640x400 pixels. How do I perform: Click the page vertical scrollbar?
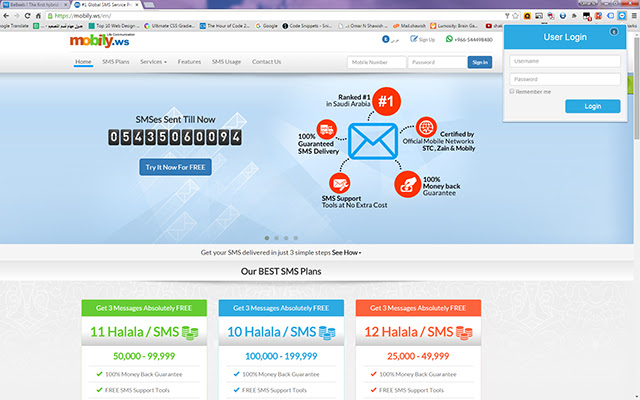pos(636,88)
